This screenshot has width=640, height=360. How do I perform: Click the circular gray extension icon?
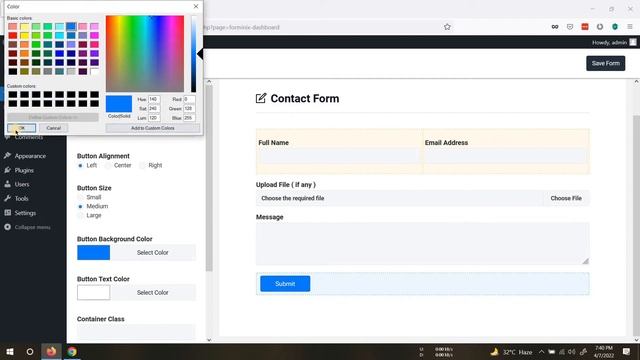(600, 27)
